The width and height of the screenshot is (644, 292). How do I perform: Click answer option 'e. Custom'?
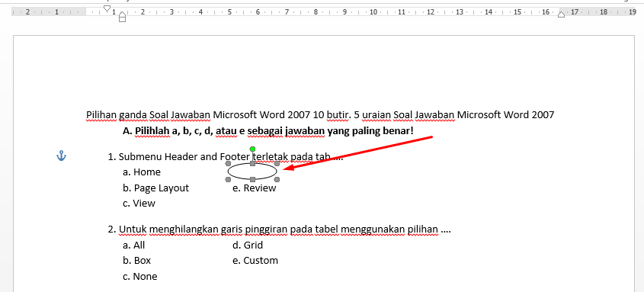coord(255,261)
